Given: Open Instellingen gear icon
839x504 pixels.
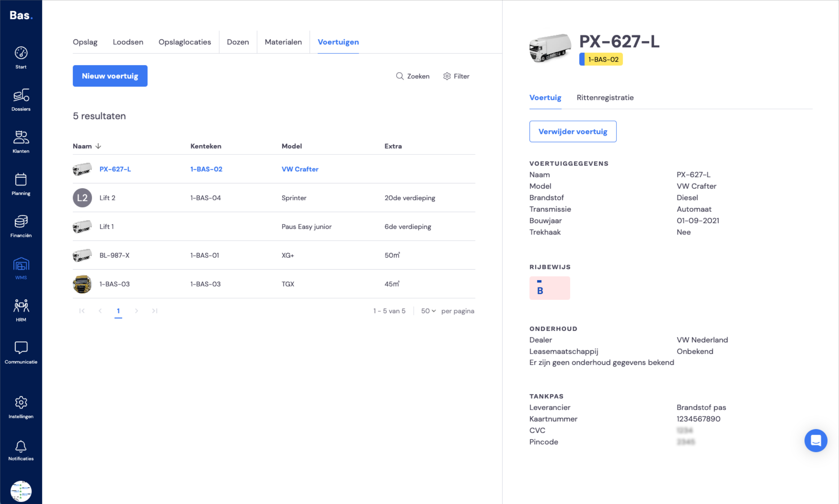Looking at the screenshot, I should coord(21,403).
